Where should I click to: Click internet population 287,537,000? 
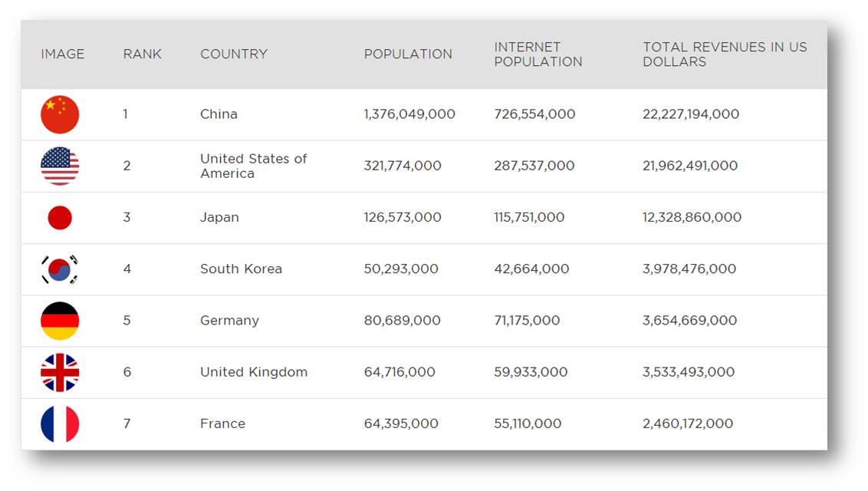tap(534, 166)
